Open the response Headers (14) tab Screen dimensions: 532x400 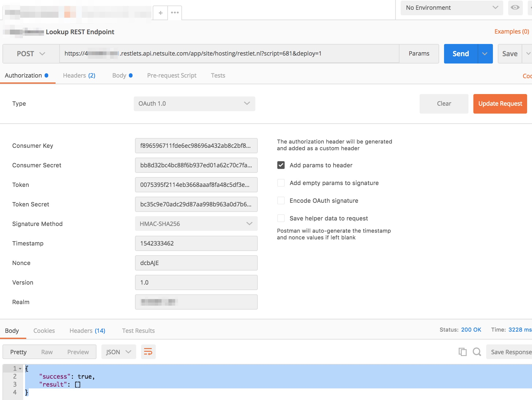(x=87, y=331)
